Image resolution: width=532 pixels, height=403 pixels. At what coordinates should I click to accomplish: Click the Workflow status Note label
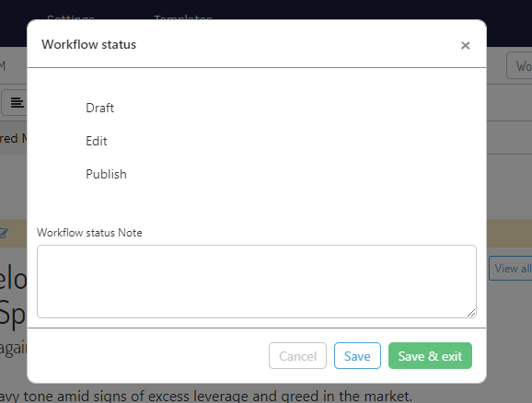pos(89,233)
